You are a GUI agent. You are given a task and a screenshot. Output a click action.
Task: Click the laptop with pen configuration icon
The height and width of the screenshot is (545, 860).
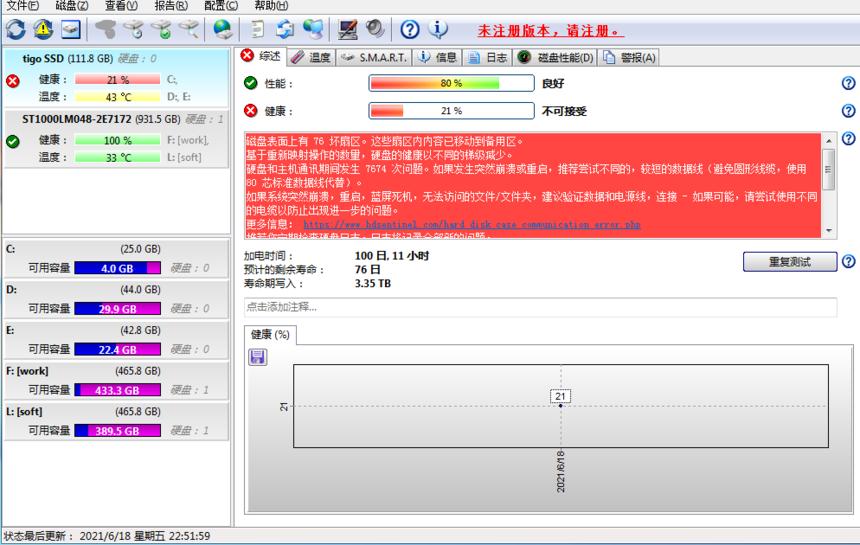click(347, 29)
